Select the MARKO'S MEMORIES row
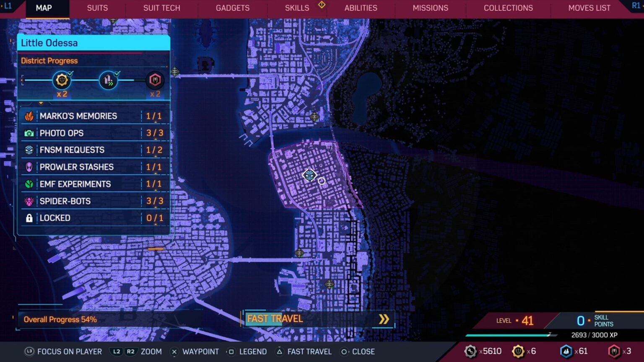 (94, 116)
